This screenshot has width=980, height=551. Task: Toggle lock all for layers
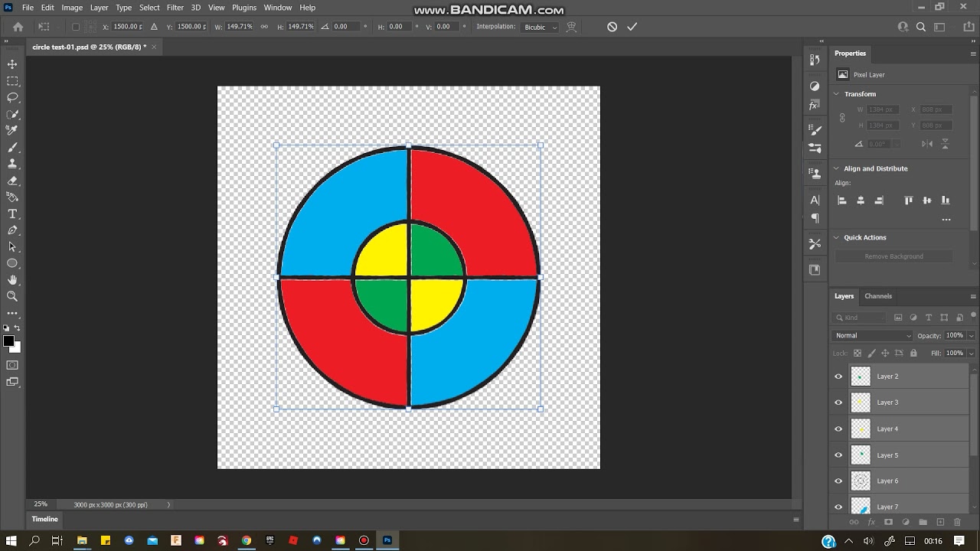click(913, 354)
